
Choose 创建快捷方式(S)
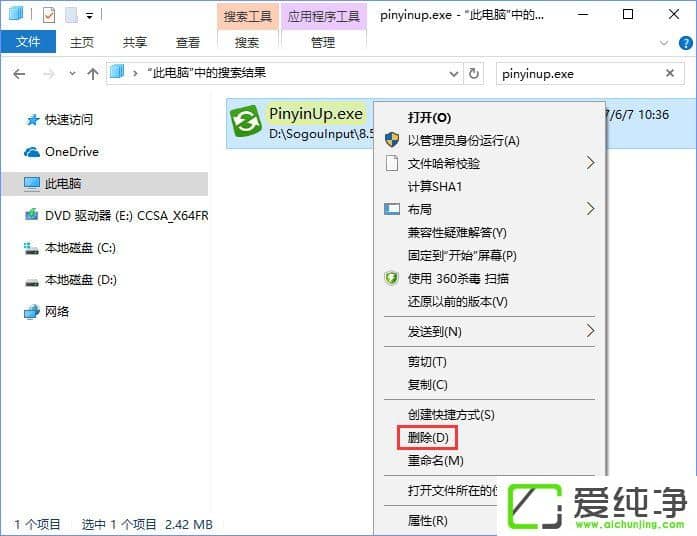click(451, 415)
